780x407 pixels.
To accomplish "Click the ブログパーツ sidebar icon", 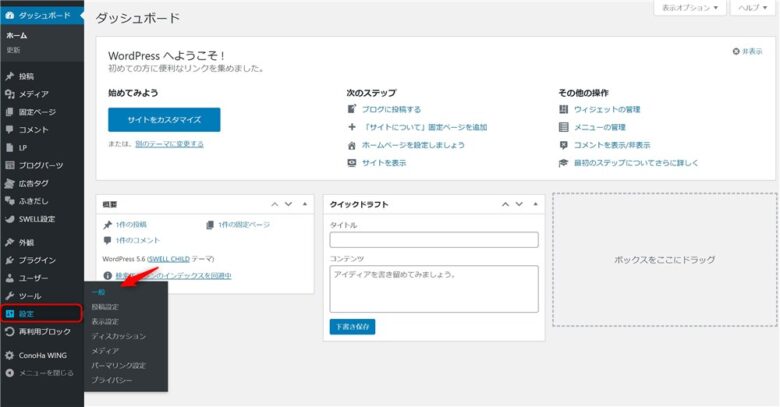I will [9, 165].
